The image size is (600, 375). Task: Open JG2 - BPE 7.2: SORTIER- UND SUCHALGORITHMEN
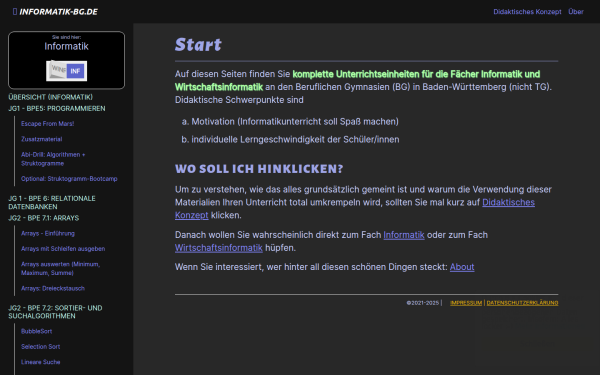click(55, 312)
